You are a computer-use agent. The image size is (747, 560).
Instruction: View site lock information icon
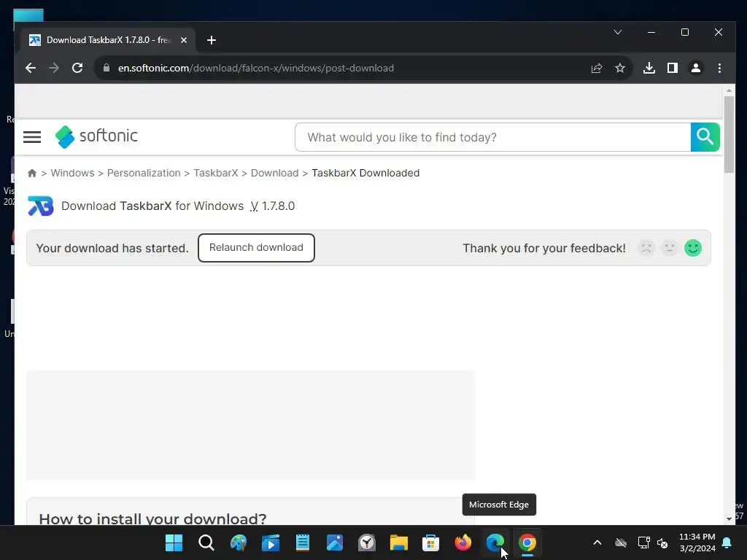pos(107,68)
